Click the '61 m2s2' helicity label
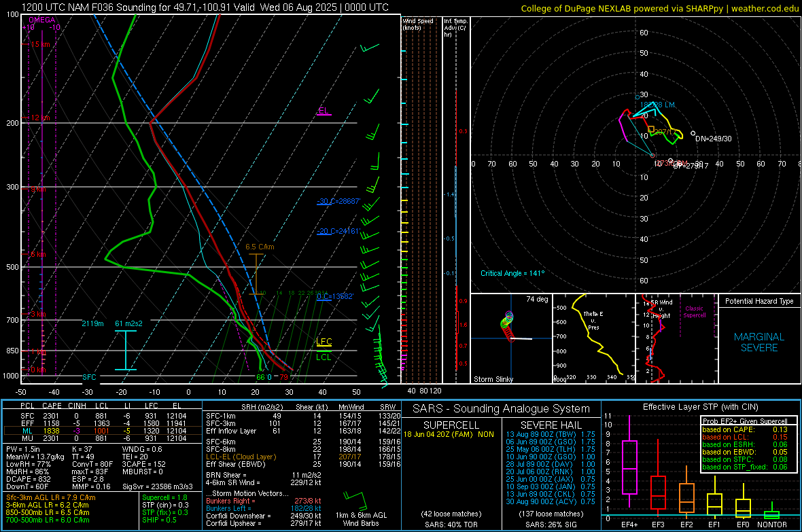This screenshot has height=532, width=802. [x=129, y=324]
